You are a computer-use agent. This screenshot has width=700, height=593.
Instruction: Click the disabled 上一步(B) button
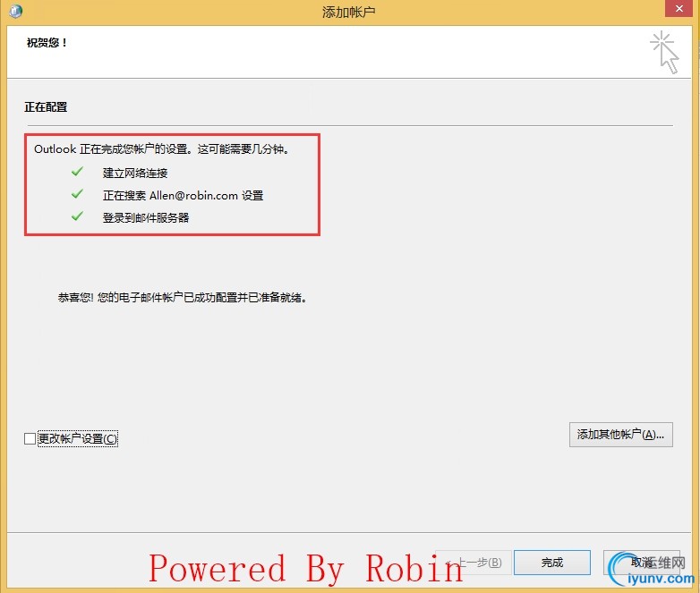tap(474, 563)
